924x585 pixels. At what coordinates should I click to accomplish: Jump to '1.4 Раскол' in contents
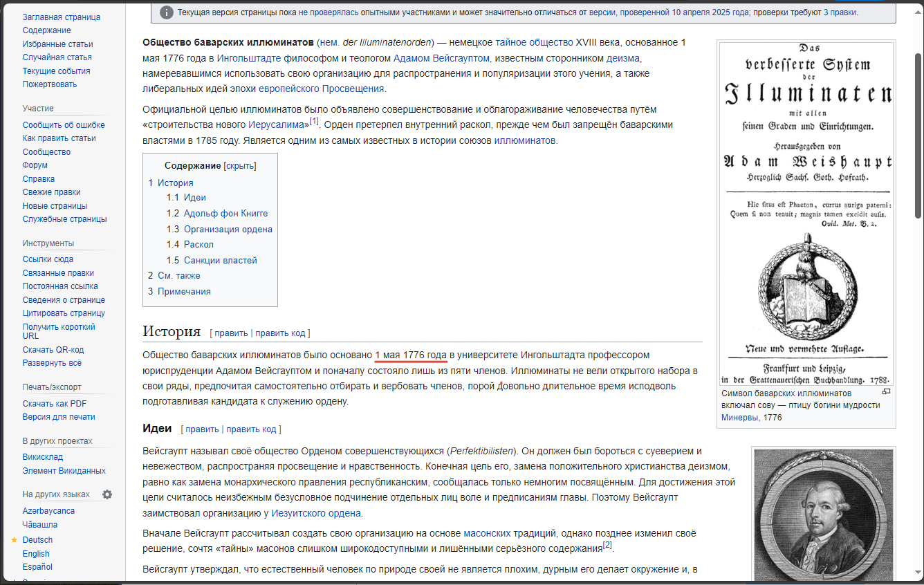coord(190,245)
